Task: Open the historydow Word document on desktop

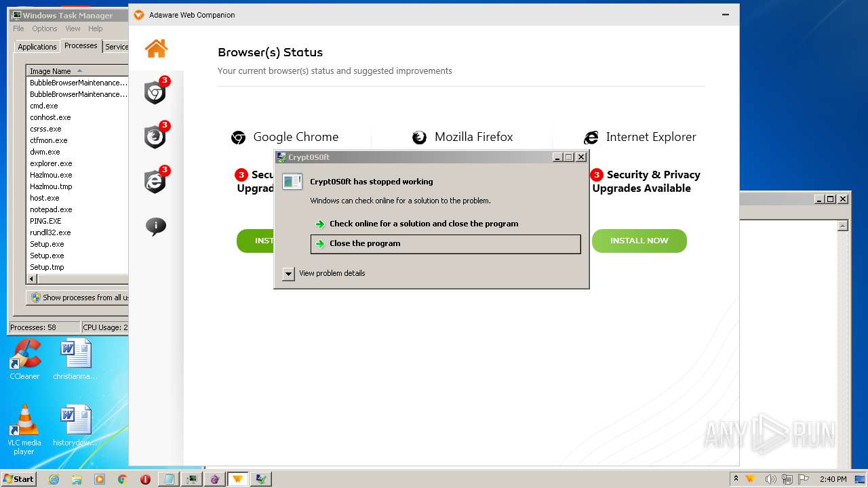Action: coord(75,426)
